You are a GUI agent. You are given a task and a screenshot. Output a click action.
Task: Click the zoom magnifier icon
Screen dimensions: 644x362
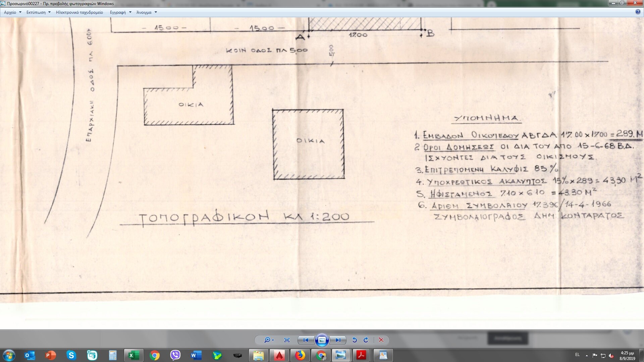click(x=267, y=340)
